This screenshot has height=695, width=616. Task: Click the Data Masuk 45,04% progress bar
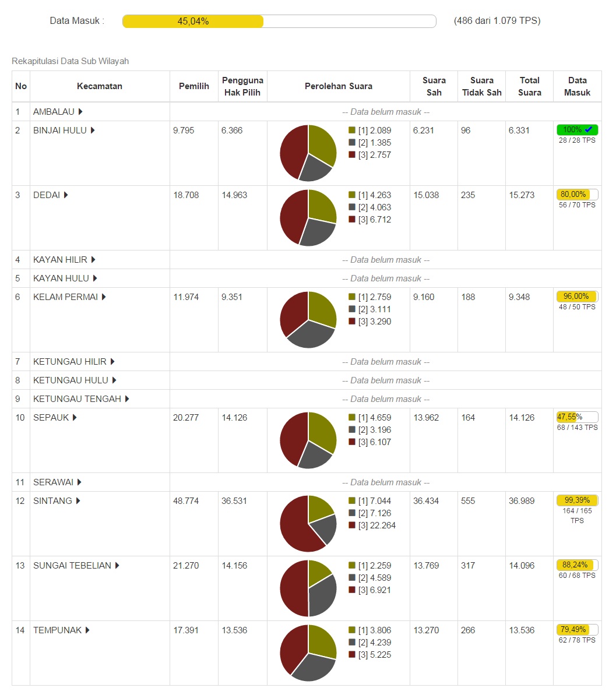(x=279, y=21)
